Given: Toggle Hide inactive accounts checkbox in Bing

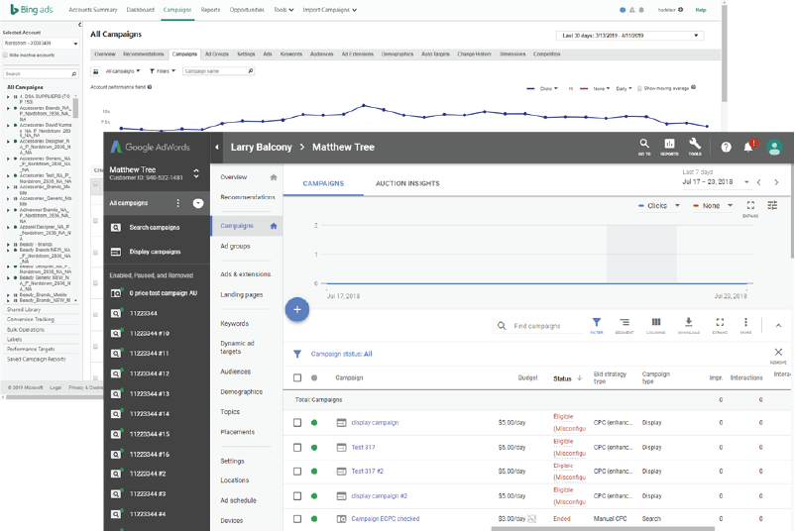Looking at the screenshot, I should coord(6,55).
